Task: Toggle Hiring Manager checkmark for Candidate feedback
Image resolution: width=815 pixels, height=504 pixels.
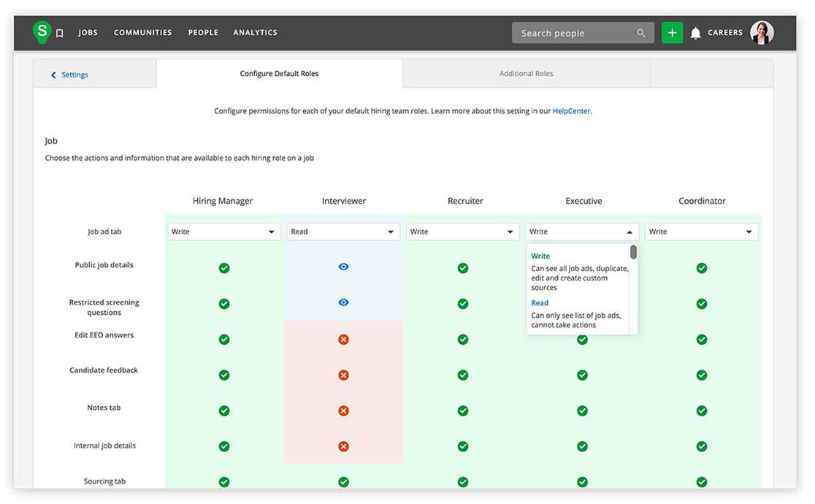Action: click(224, 375)
